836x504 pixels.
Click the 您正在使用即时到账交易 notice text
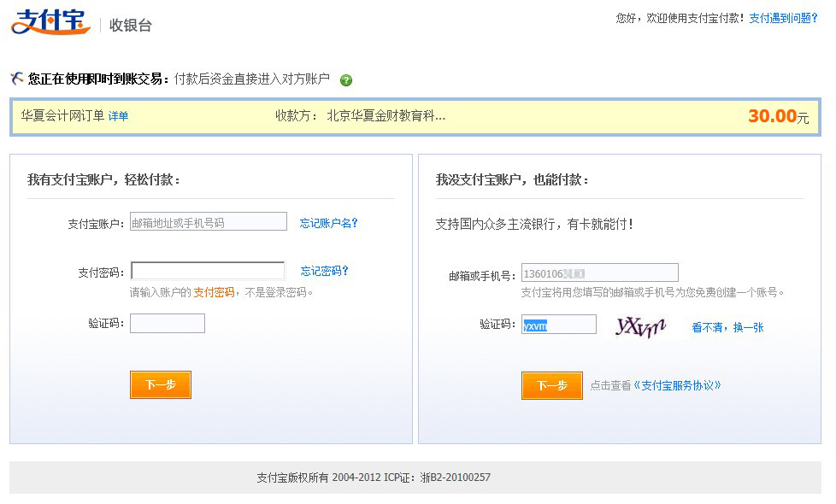98,79
